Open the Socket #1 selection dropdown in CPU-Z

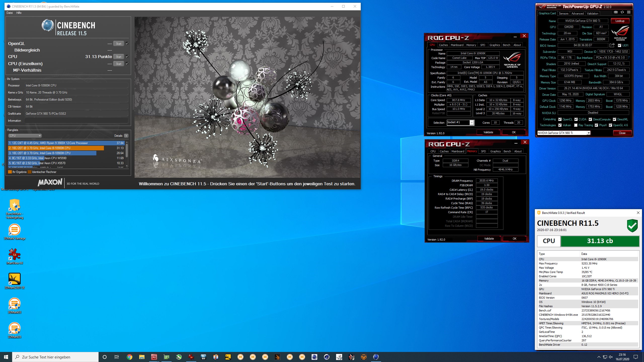pos(460,122)
